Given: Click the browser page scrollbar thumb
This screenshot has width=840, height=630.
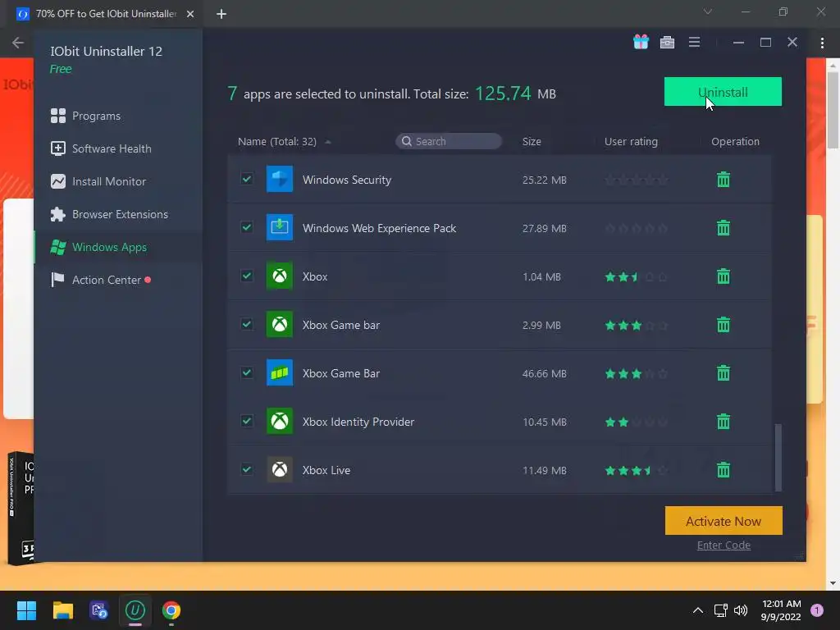Looking at the screenshot, I should [833, 110].
